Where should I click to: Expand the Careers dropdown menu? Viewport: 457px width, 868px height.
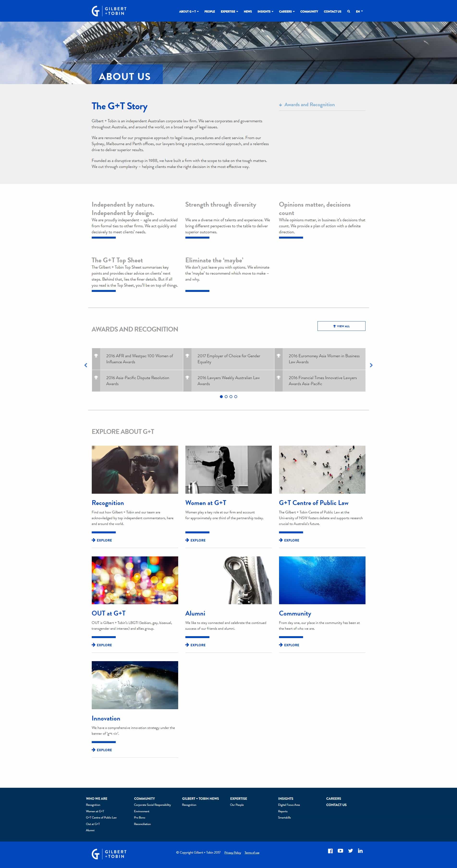(x=286, y=12)
